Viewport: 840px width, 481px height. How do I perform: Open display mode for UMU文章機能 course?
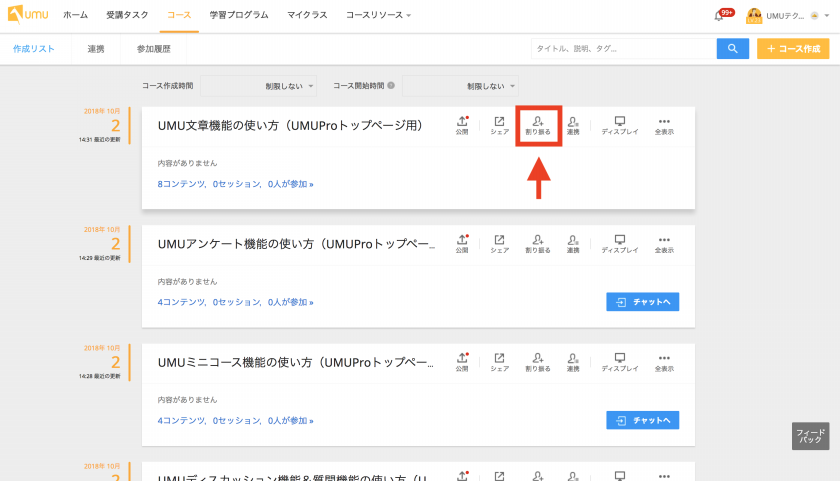(x=620, y=125)
